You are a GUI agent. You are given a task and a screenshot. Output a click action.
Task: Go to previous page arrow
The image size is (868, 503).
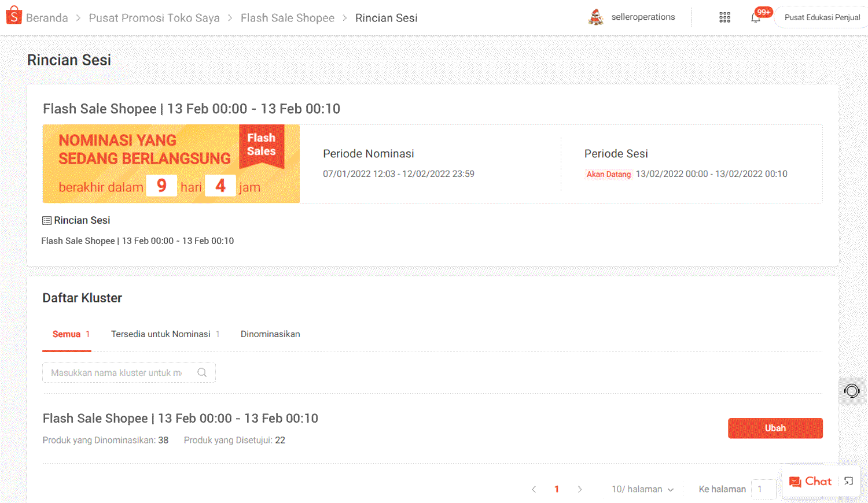[x=534, y=489]
